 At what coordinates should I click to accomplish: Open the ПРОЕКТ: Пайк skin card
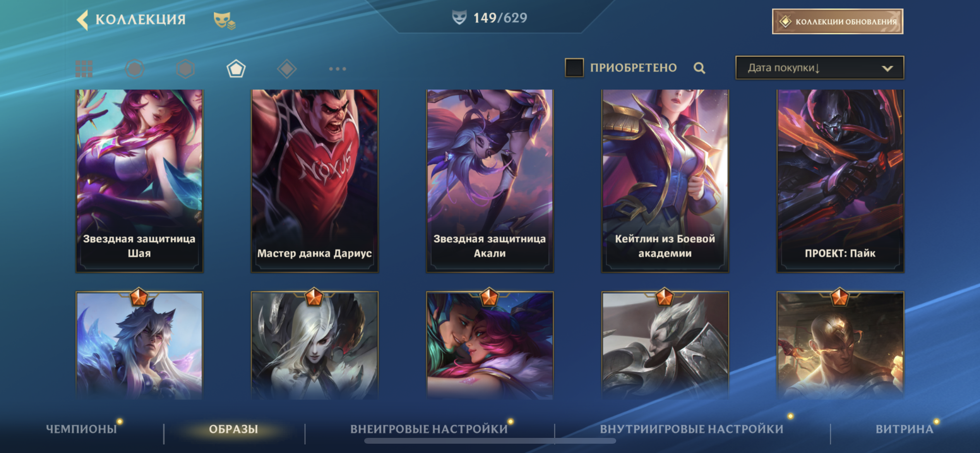coord(840,181)
